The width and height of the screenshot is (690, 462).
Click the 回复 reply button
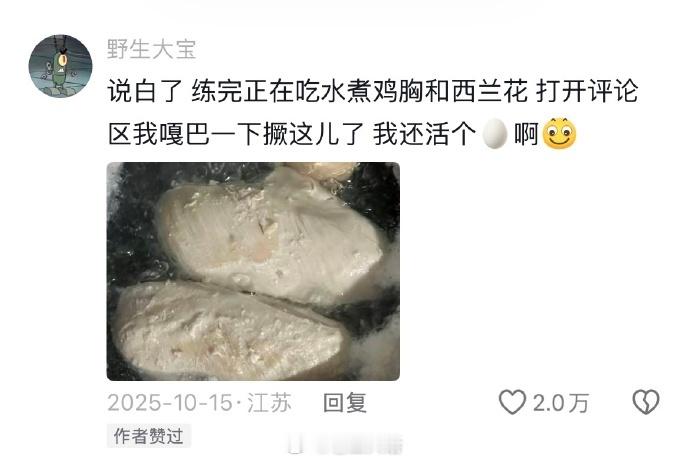345,403
